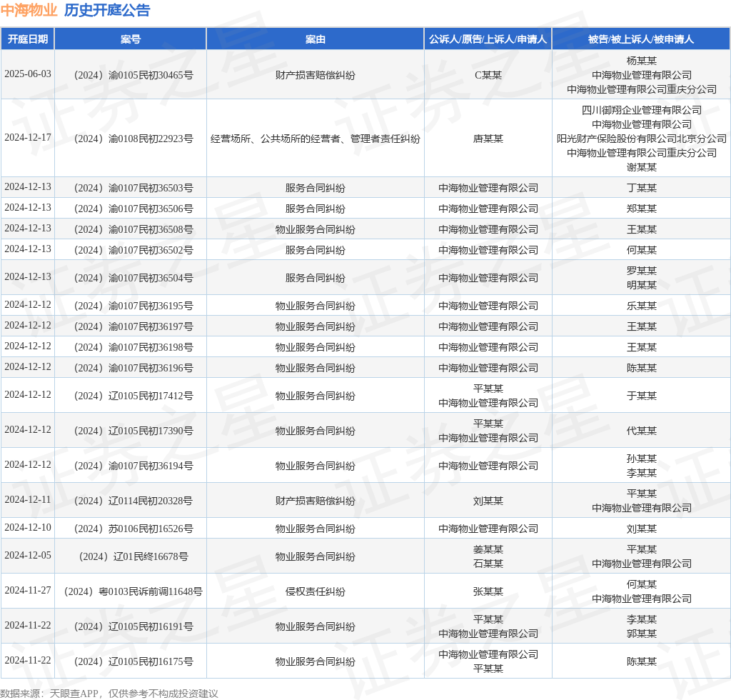The height and width of the screenshot is (700, 731).
Task: Click date 2024-12-11 cell
Action: (28, 500)
